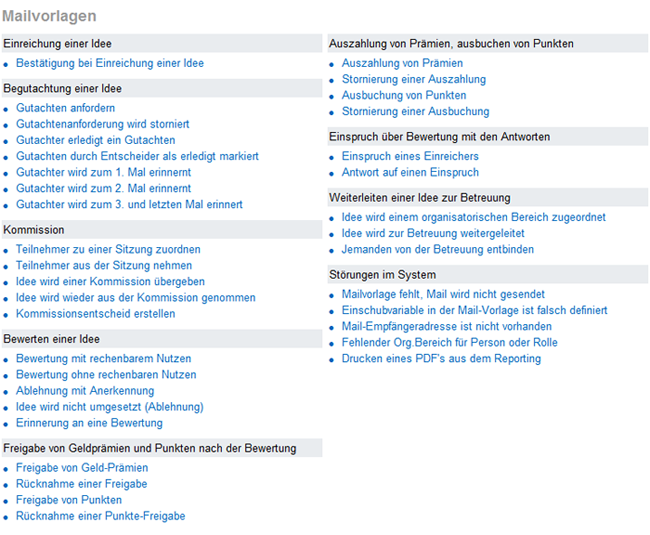Open 'Mailvorlage fehlt, Mail wird nicht gesendet'
The height and width of the screenshot is (535, 650).
click(x=443, y=294)
